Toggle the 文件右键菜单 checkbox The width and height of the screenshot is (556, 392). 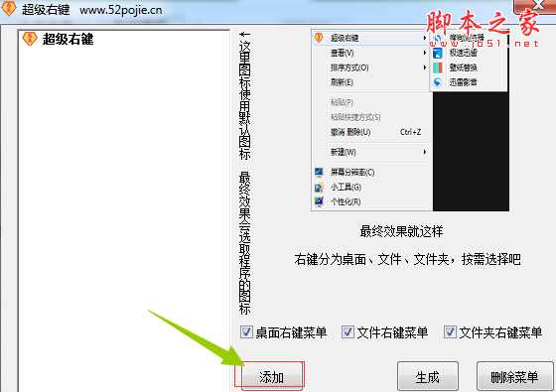pos(347,332)
